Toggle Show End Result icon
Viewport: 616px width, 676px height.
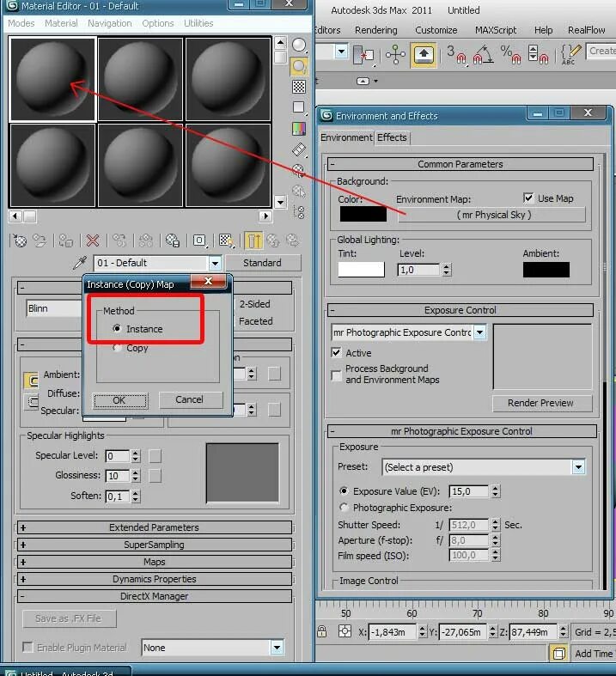pos(253,241)
